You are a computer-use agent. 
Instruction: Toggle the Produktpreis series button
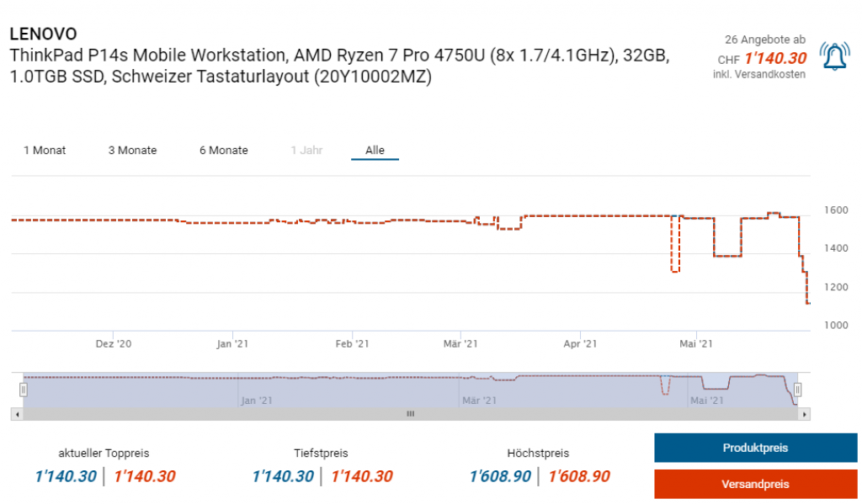[755, 448]
